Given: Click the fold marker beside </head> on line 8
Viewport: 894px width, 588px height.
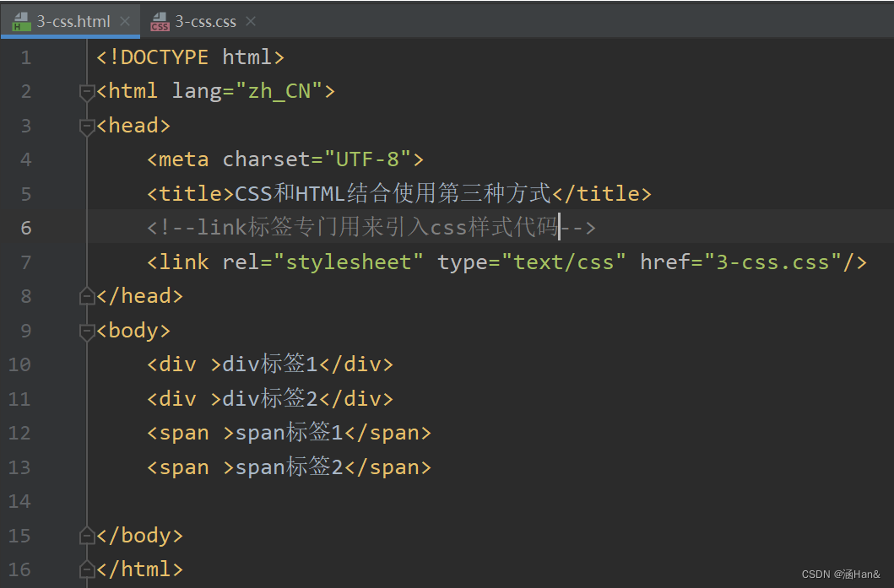Looking at the screenshot, I should 86,295.
